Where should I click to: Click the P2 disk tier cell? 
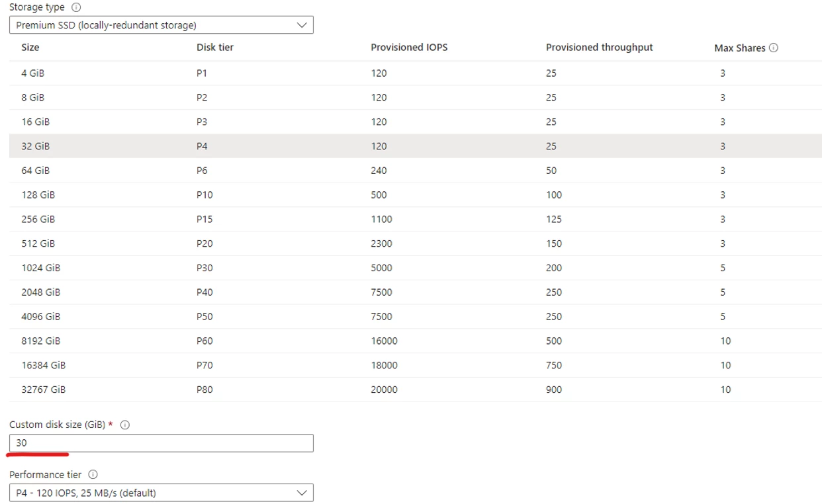pos(202,98)
